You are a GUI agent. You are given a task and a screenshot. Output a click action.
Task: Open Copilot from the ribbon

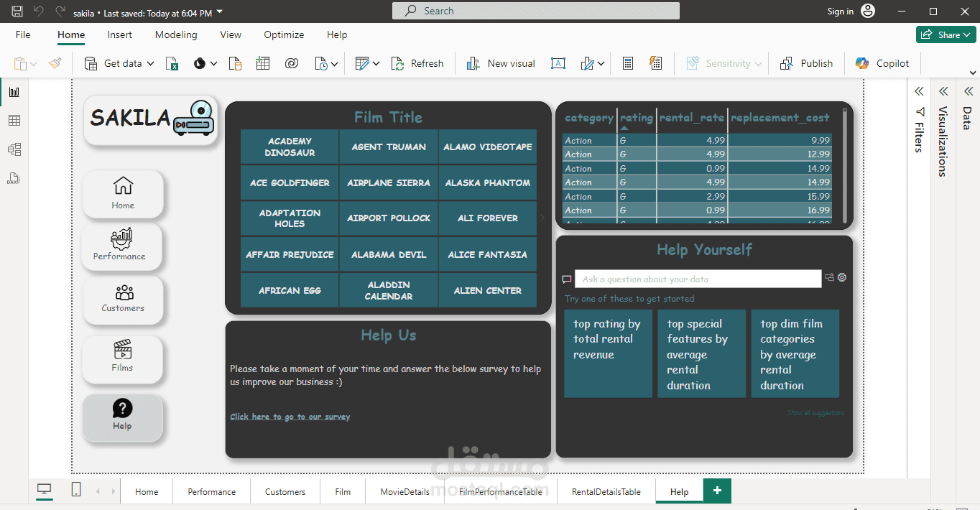click(x=882, y=63)
